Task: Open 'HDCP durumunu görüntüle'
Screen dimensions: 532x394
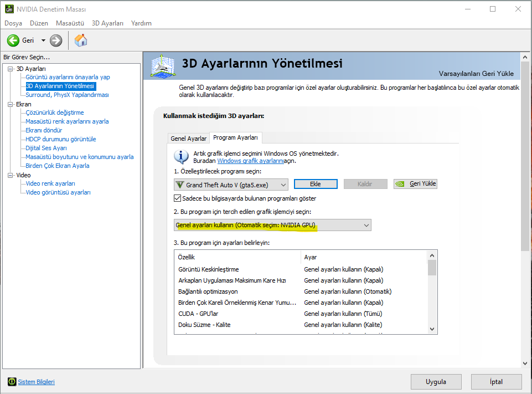Action: [61, 139]
